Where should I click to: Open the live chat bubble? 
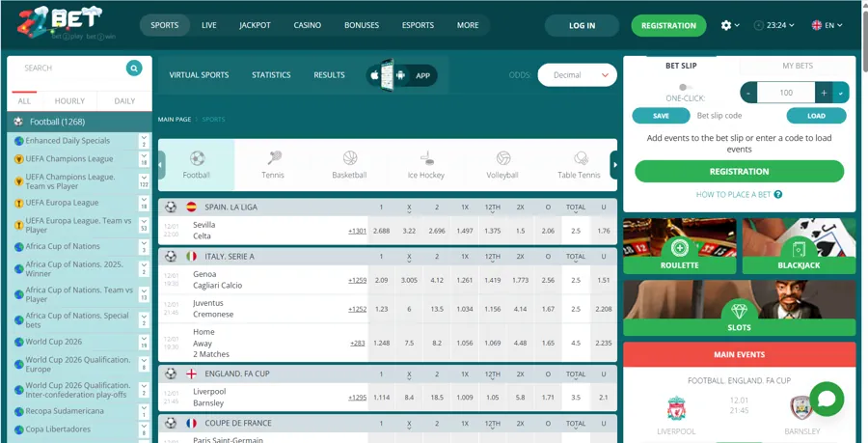coord(827,400)
